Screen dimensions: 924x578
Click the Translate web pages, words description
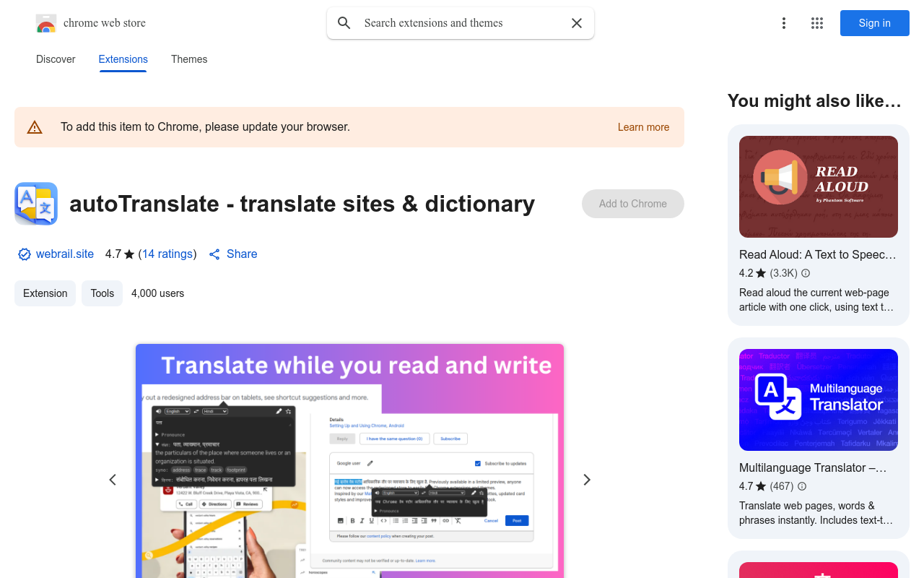pos(816,513)
